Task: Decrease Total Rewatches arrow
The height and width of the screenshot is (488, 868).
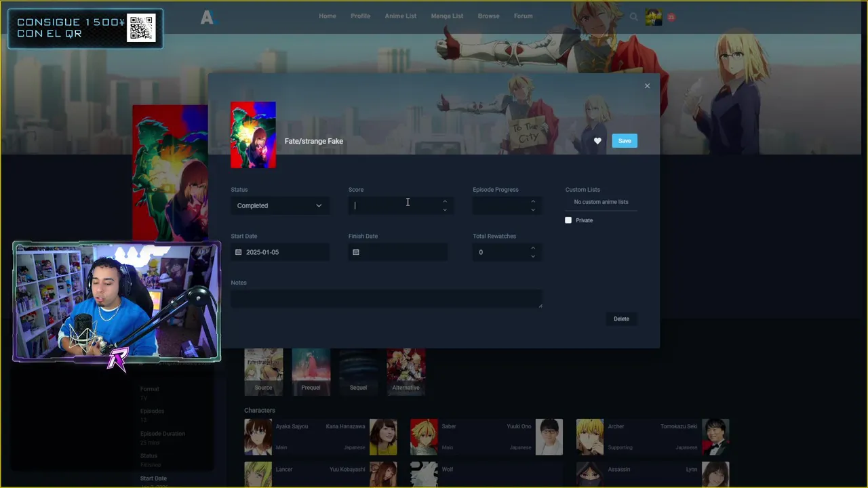Action: (533, 256)
